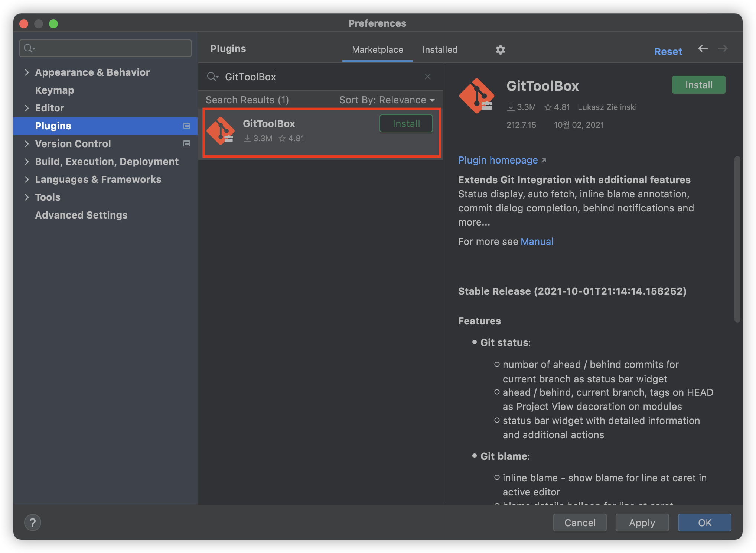Select Plugins in the settings tree
The image size is (756, 553).
pyautogui.click(x=105, y=126)
